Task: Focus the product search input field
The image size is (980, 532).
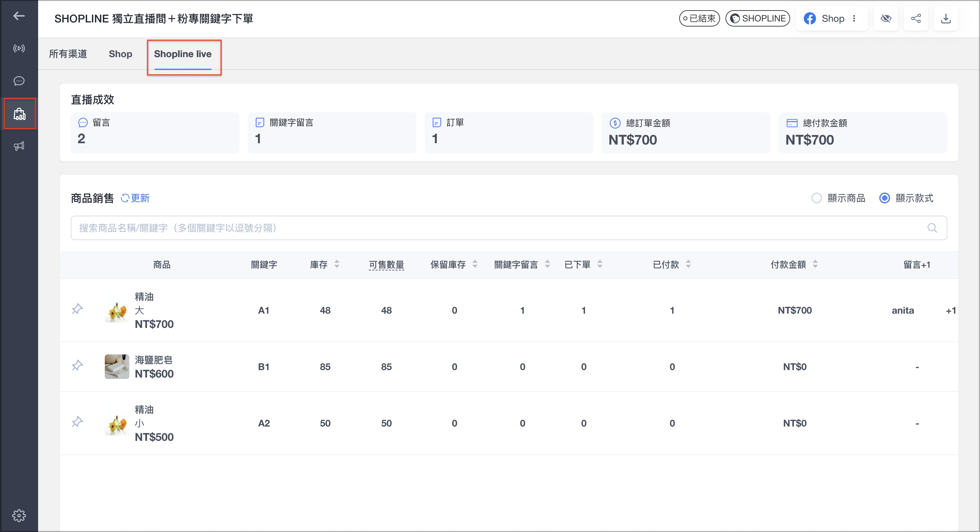Action: [509, 228]
